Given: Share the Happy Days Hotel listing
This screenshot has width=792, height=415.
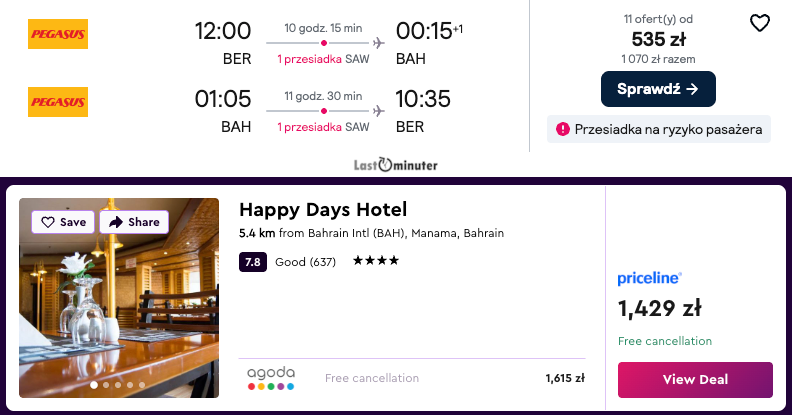Looking at the screenshot, I should pos(134,222).
